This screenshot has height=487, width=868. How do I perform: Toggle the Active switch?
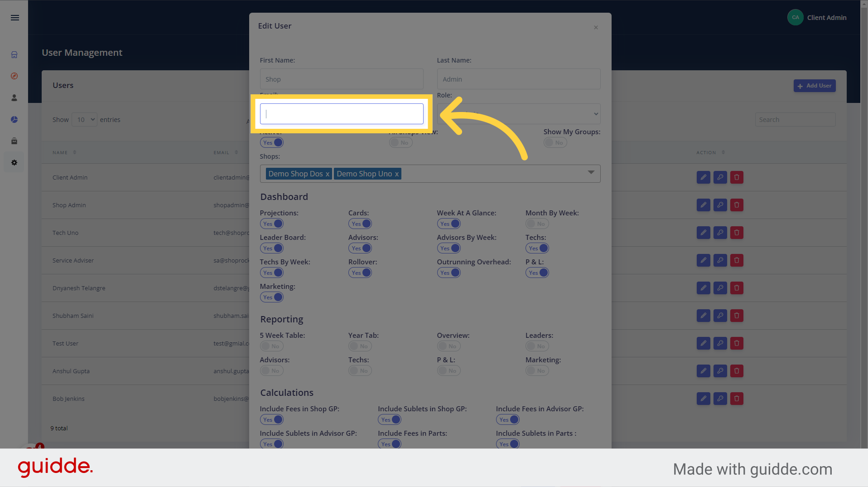coord(272,142)
